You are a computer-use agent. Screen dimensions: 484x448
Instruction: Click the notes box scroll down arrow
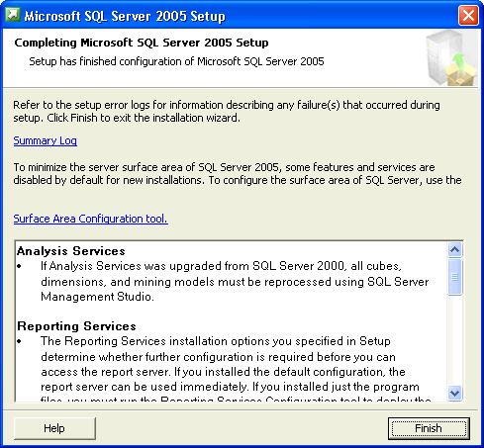pyautogui.click(x=455, y=393)
